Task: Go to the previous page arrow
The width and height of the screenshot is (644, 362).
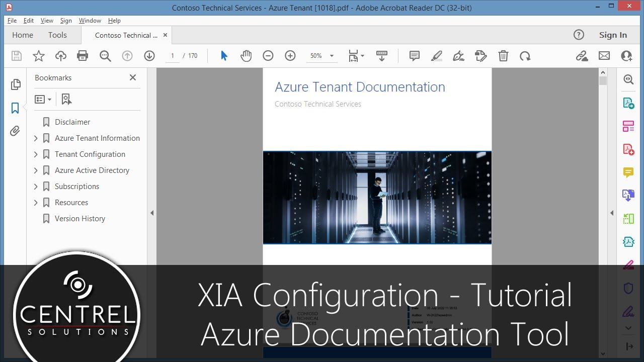Action: click(x=127, y=56)
